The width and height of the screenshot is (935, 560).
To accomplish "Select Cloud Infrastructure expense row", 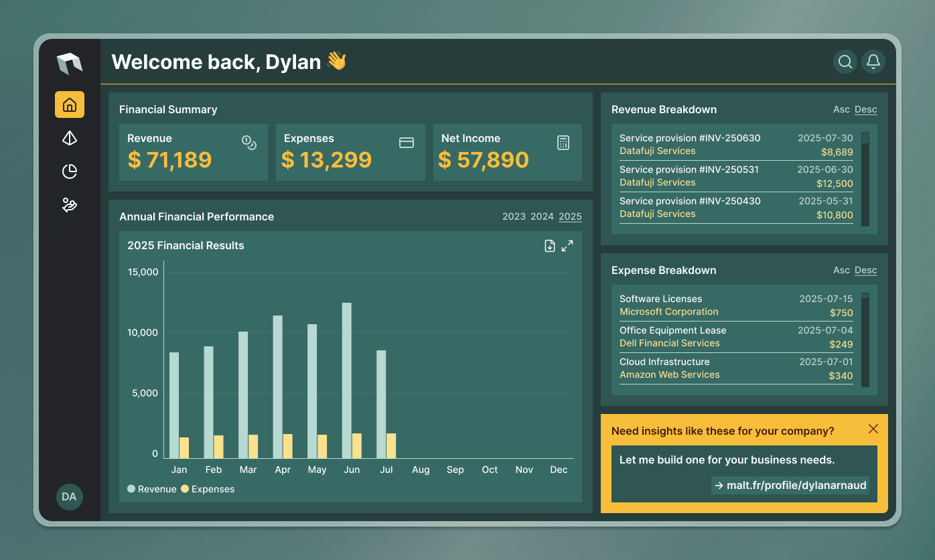I will tap(736, 368).
